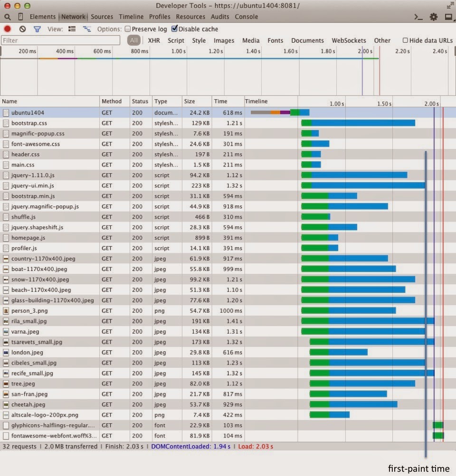Screen dimensions: 456x476
Task: Switch to the Audits tab
Action: (x=220, y=17)
